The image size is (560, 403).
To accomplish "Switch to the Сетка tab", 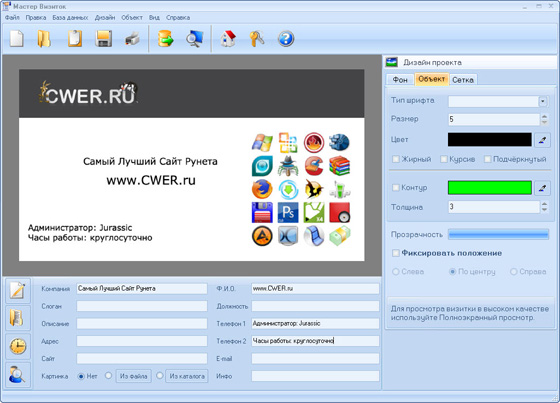I will (463, 80).
